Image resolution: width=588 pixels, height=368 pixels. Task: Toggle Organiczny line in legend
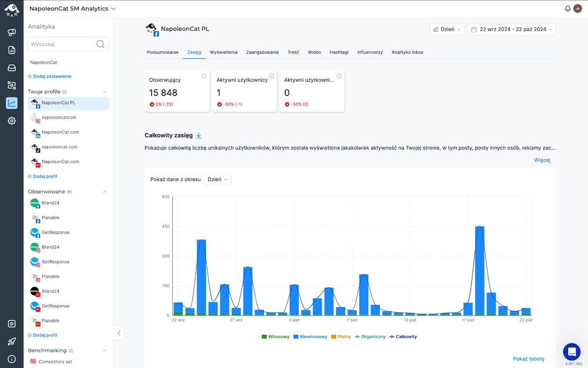370,336
